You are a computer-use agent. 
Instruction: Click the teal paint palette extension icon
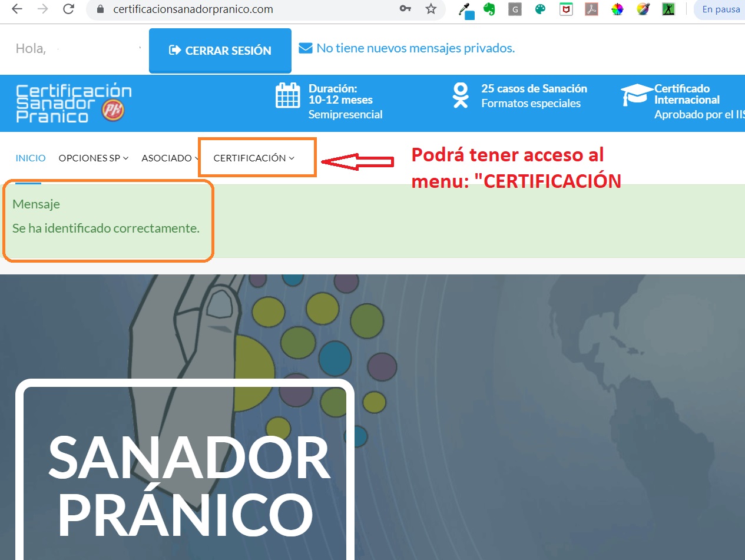pyautogui.click(x=540, y=9)
